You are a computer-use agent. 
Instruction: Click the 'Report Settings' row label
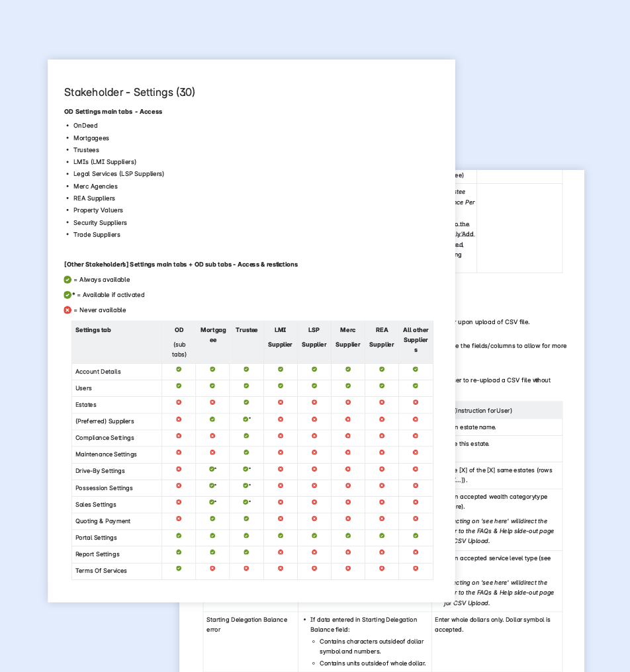click(x=97, y=554)
